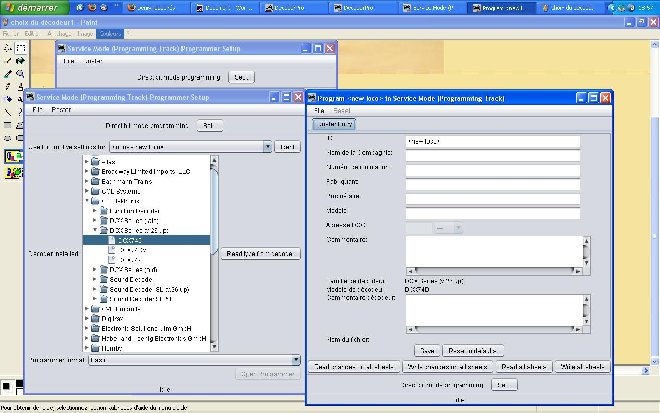Click the first quick launch icon in taskbar
This screenshot has height=413, width=660.
pyautogui.click(x=80, y=8)
